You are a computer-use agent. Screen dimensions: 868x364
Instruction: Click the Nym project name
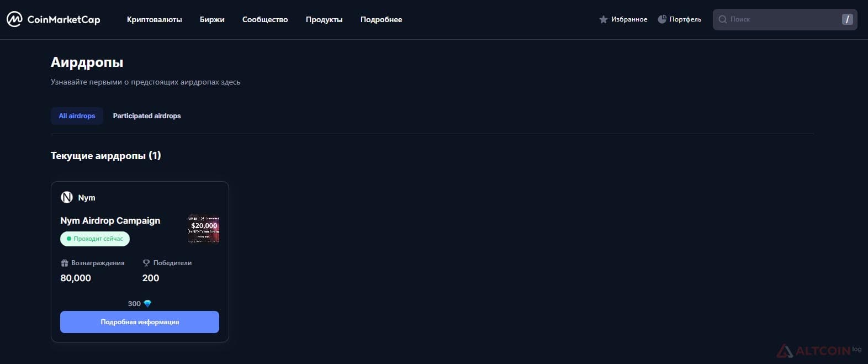[x=87, y=198]
